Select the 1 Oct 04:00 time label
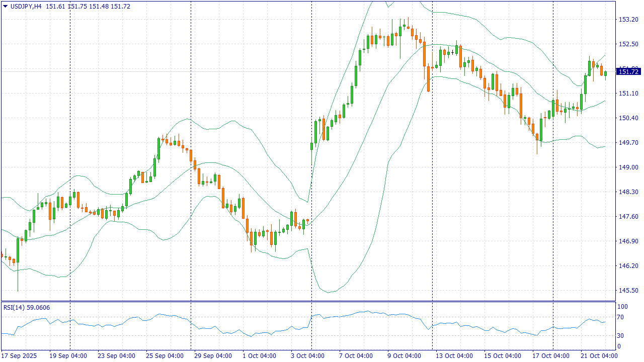This screenshot has width=644, height=362. 259,356
